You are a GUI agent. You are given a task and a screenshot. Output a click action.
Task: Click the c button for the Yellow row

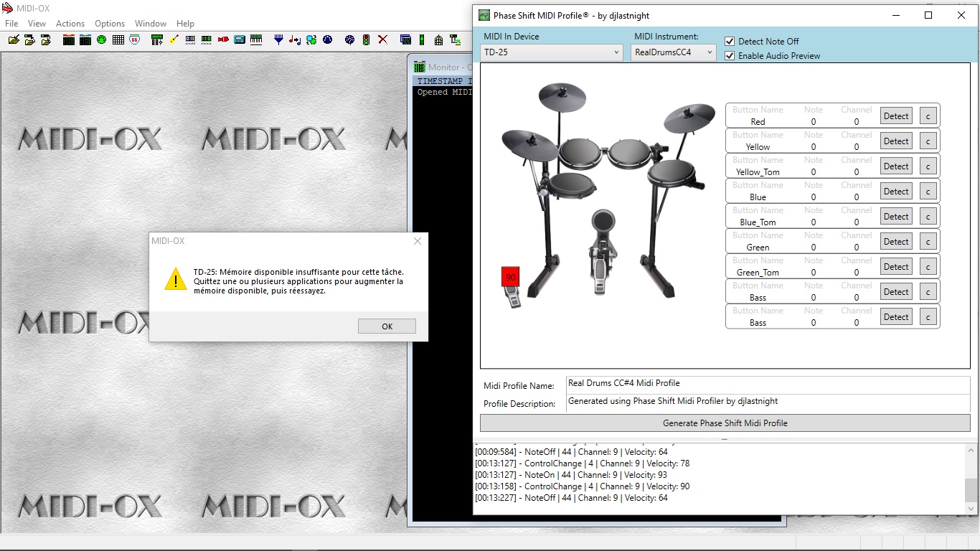coord(928,141)
